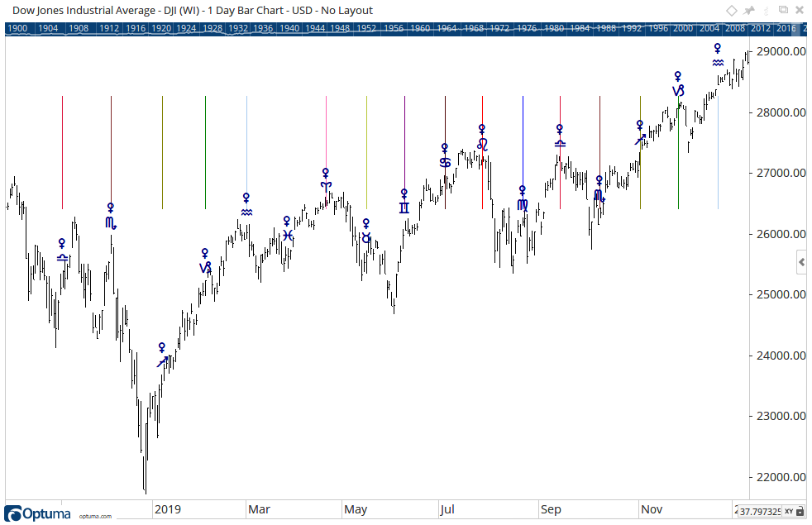Viewport: 812px width, 525px height.
Task: Select Venus in Libra glyph from late 2018
Action: pyautogui.click(x=62, y=250)
